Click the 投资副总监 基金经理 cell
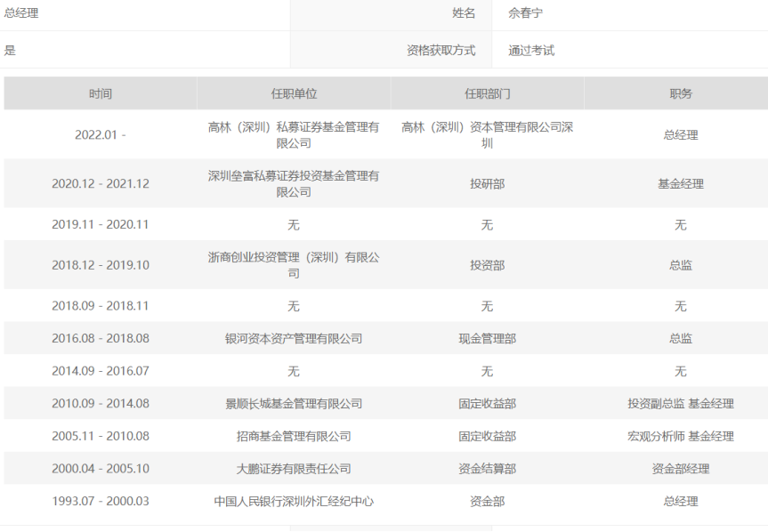768x532 pixels. [681, 403]
